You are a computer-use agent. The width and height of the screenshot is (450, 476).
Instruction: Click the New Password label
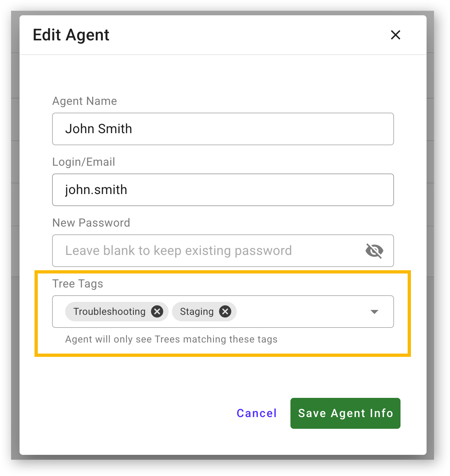[x=91, y=223]
